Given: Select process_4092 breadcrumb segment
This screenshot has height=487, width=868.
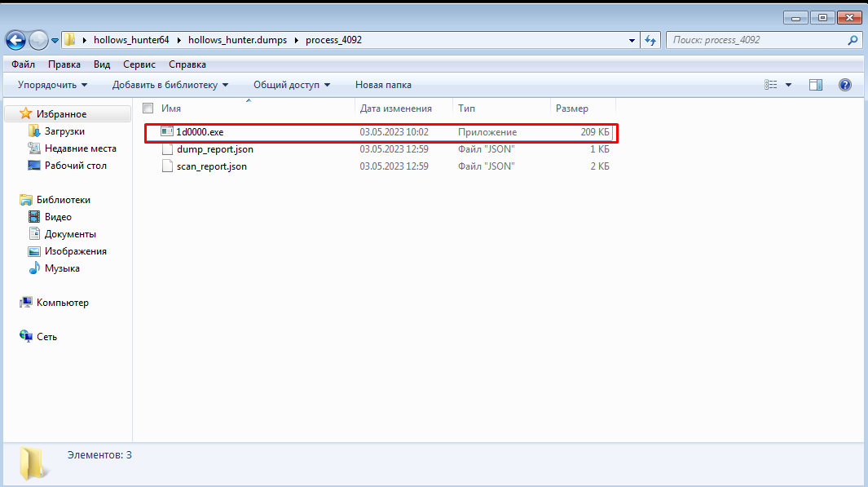Looking at the screenshot, I should (333, 40).
